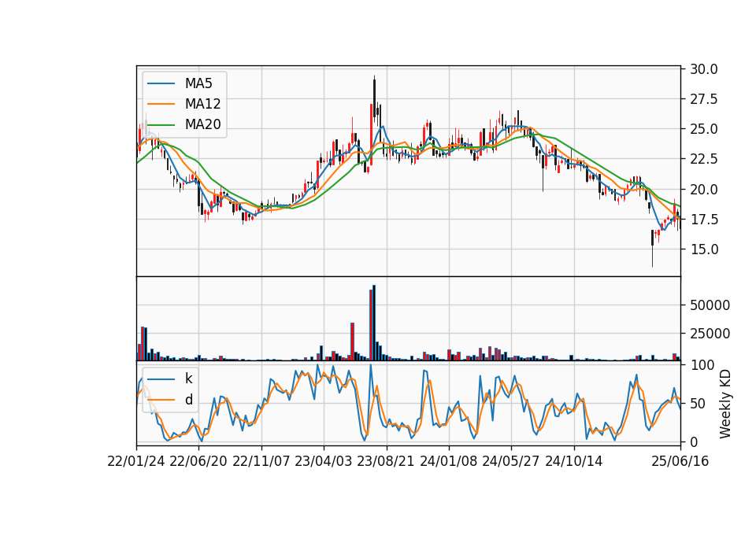Click the 23/08/21 date label
756x543 pixels.
click(386, 461)
